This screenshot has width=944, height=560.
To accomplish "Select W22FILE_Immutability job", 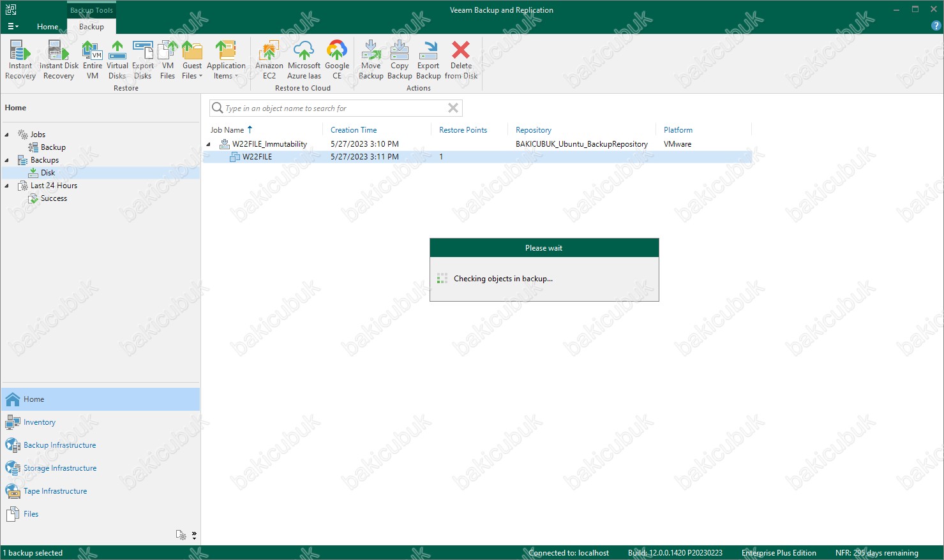I will [269, 144].
